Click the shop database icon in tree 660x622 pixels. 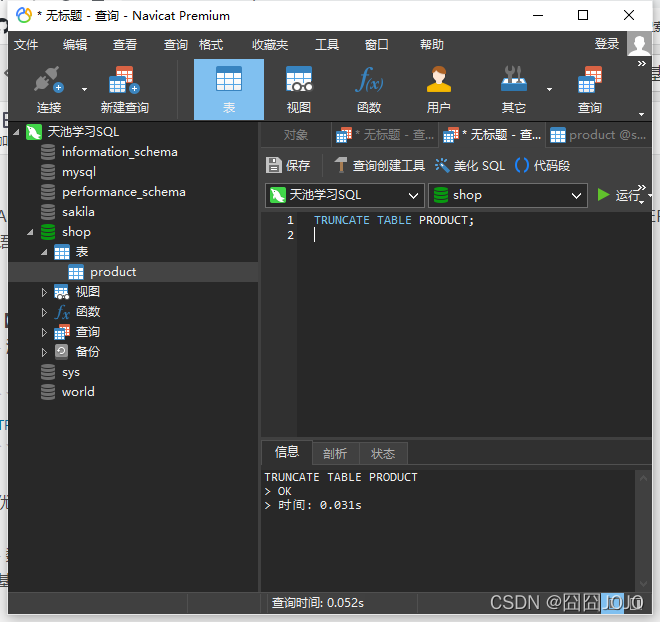pos(48,232)
